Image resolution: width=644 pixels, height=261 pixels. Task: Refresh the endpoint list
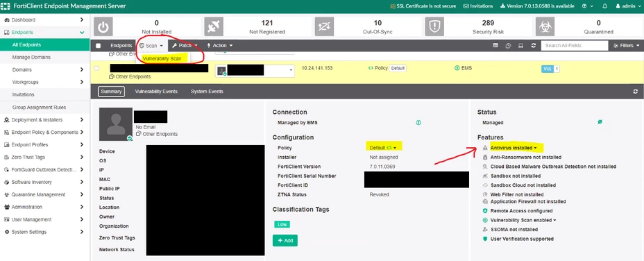[x=533, y=46]
